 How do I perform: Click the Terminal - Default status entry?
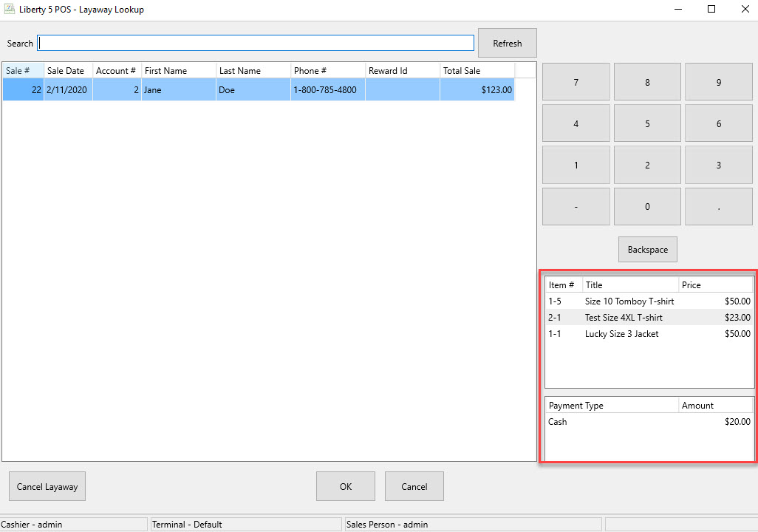pyautogui.click(x=246, y=525)
